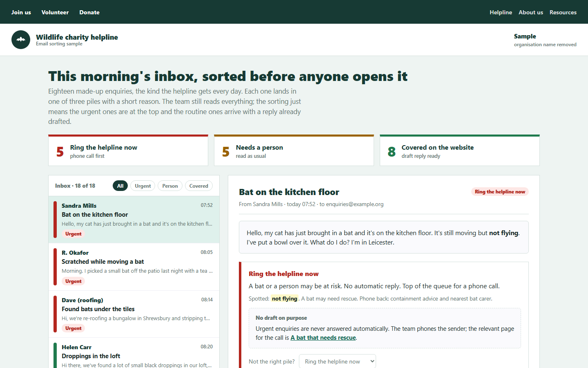Filter inbox by Covered
The image size is (588, 368).
[199, 186]
